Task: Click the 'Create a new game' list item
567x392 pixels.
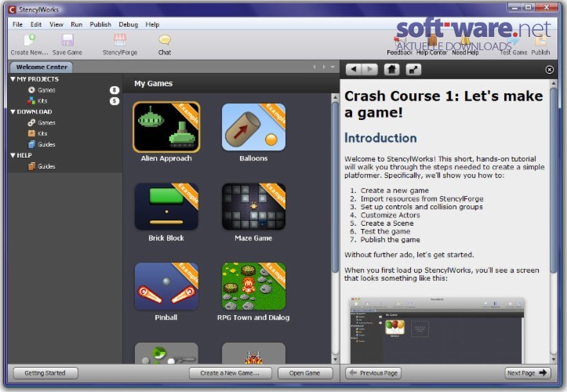Action: (394, 191)
